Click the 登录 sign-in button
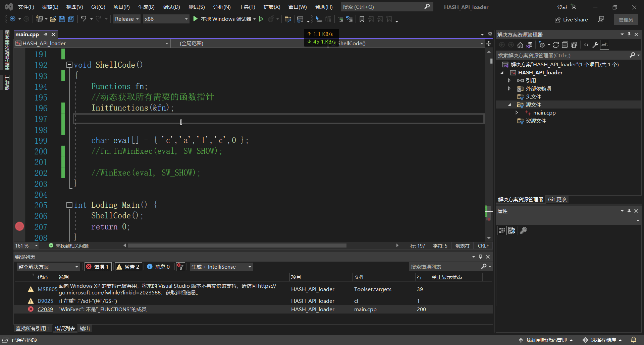 566,7
